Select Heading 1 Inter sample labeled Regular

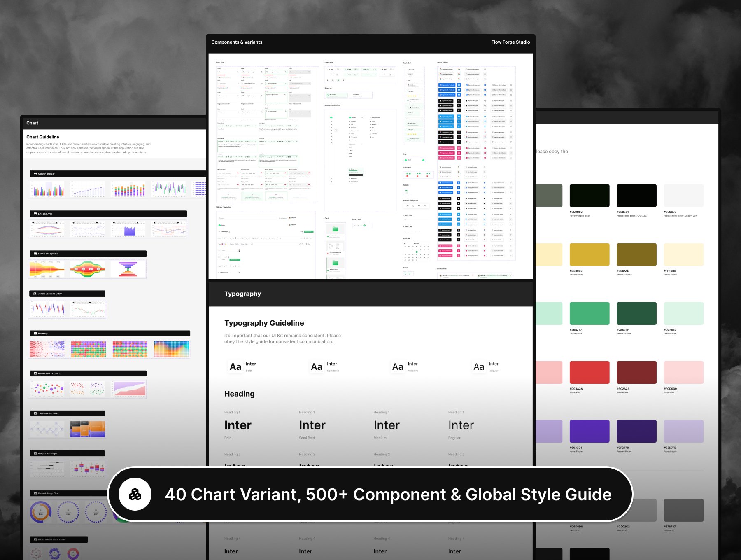pos(461,425)
